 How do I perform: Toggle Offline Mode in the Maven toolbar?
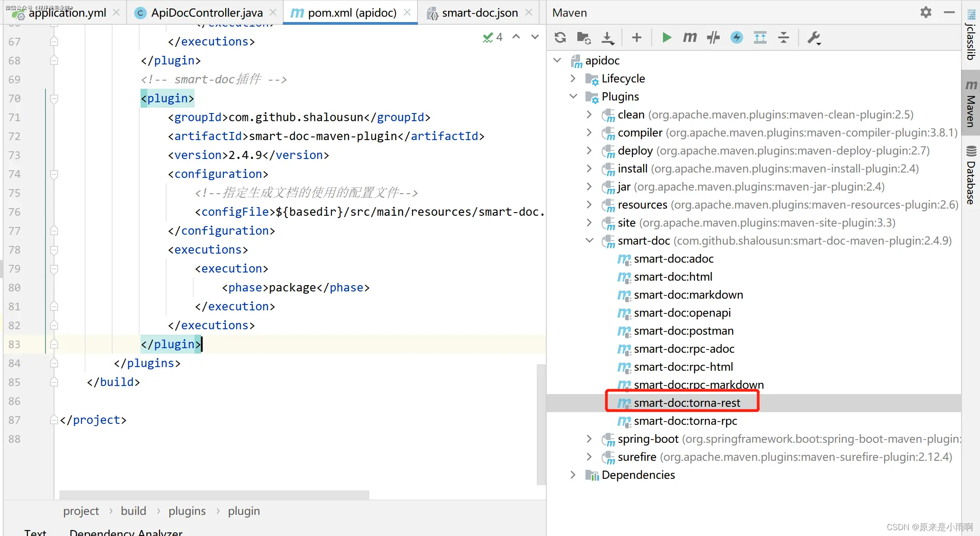pos(713,37)
